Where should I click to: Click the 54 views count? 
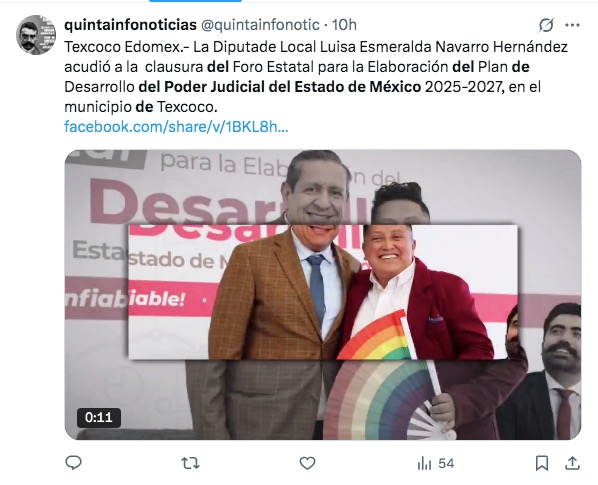(446, 463)
